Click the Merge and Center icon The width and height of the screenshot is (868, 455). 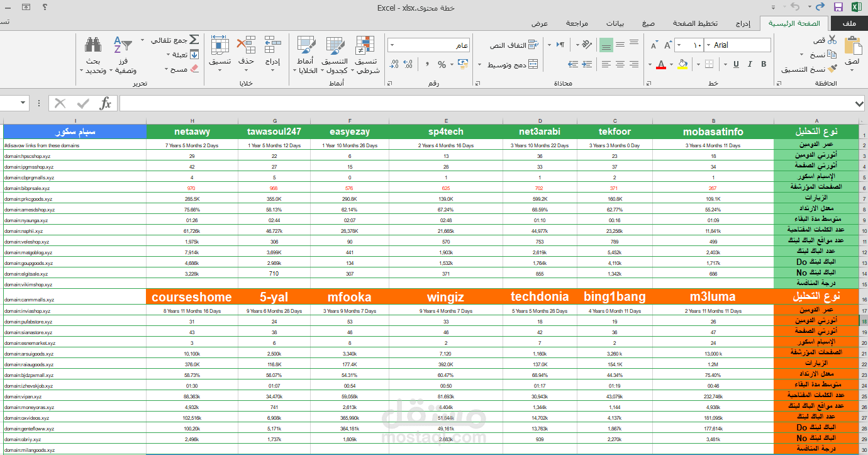click(533, 64)
